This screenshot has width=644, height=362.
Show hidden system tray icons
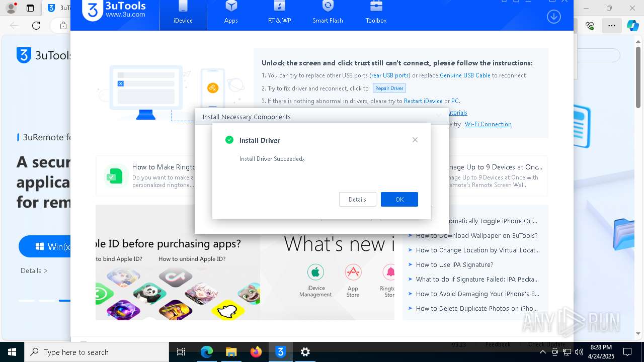(x=542, y=352)
